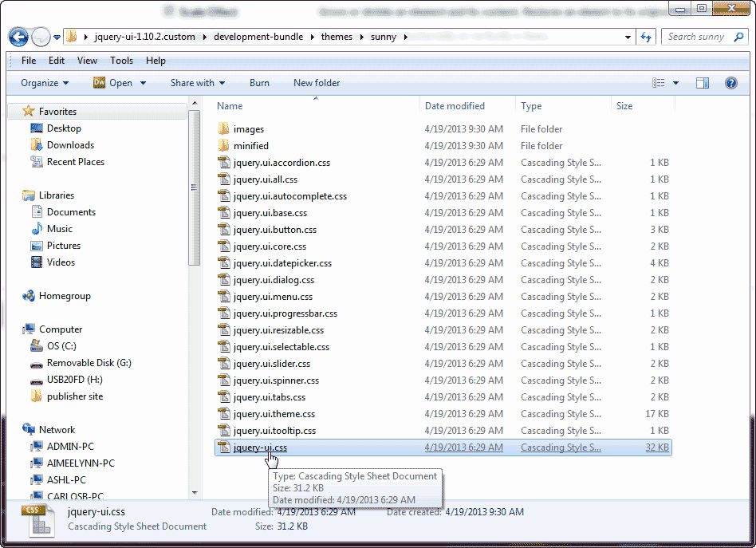756x548 pixels.
Task: Select the jquery.ui.button.css file name
Action: (x=275, y=230)
